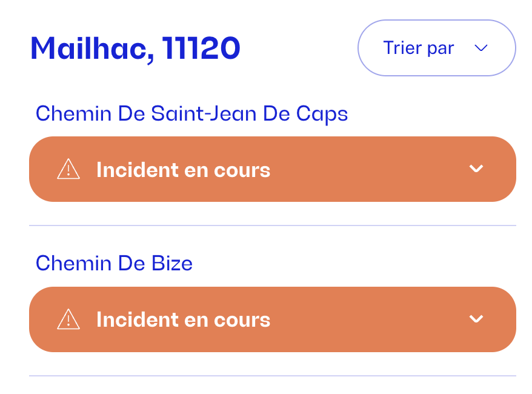The height and width of the screenshot is (394, 532).
Task: Click the warning triangle on Chemin De Bize incident
Action: click(x=68, y=319)
